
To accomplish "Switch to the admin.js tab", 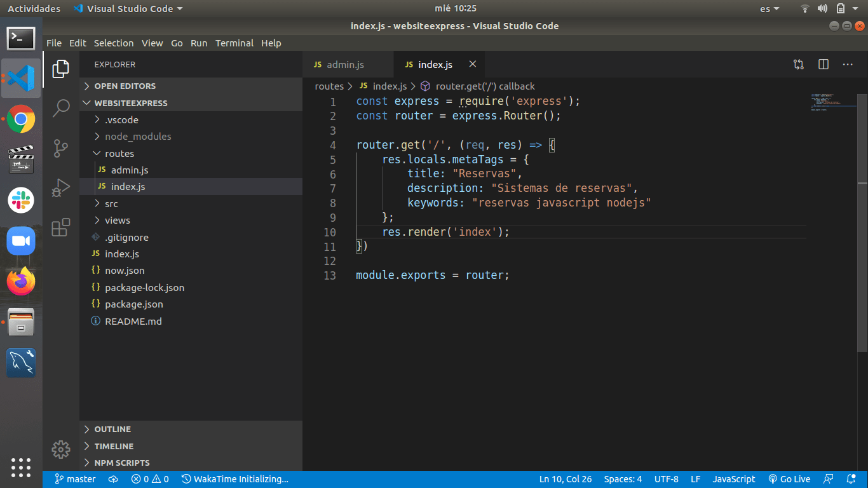I will coord(345,65).
